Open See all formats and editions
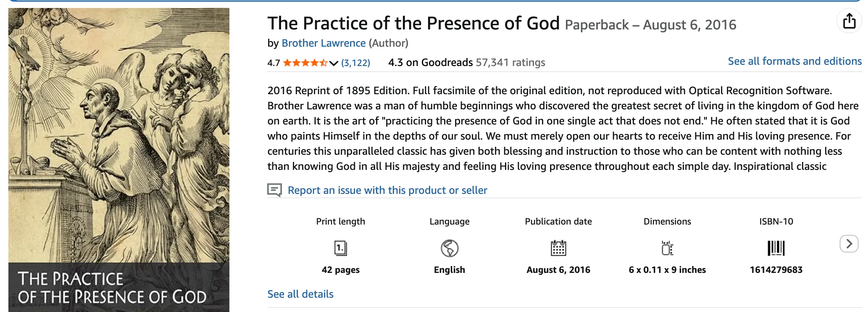The width and height of the screenshot is (868, 312). pyautogui.click(x=794, y=61)
